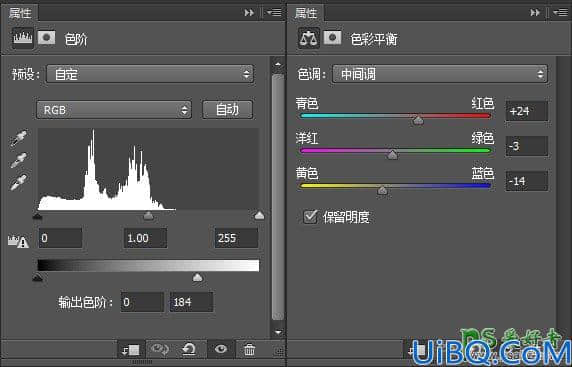Screen dimensions: 572x367
Task: Open the Levels panel flyout menu
Action: [x=274, y=13]
